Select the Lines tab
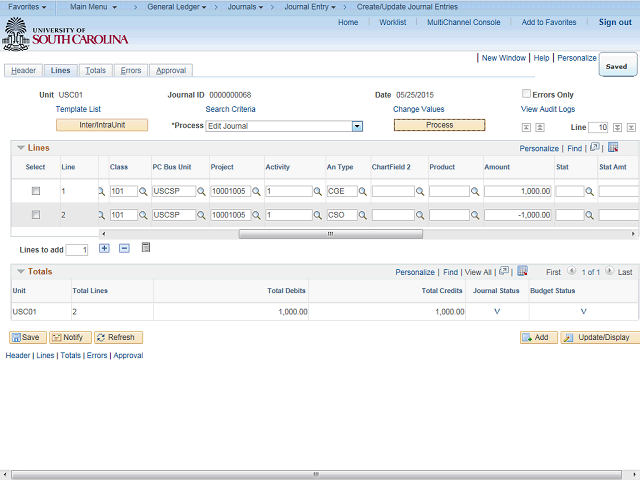The image size is (640, 480). coord(60,71)
